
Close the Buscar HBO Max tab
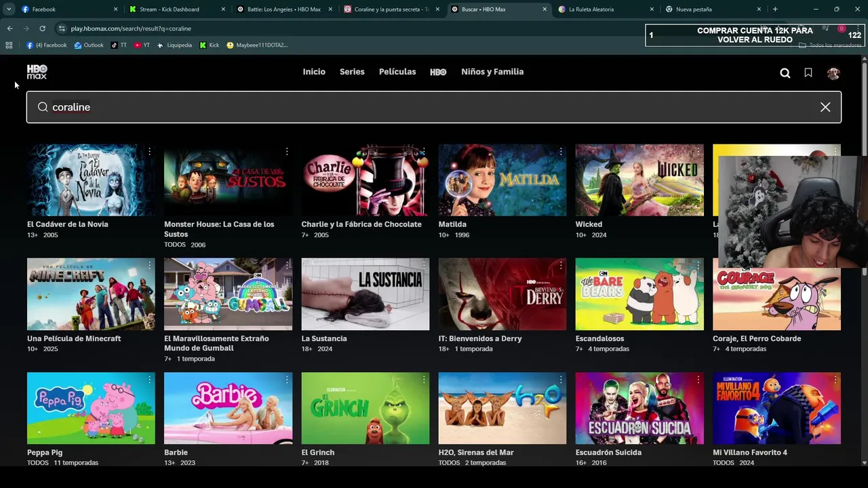tap(545, 9)
